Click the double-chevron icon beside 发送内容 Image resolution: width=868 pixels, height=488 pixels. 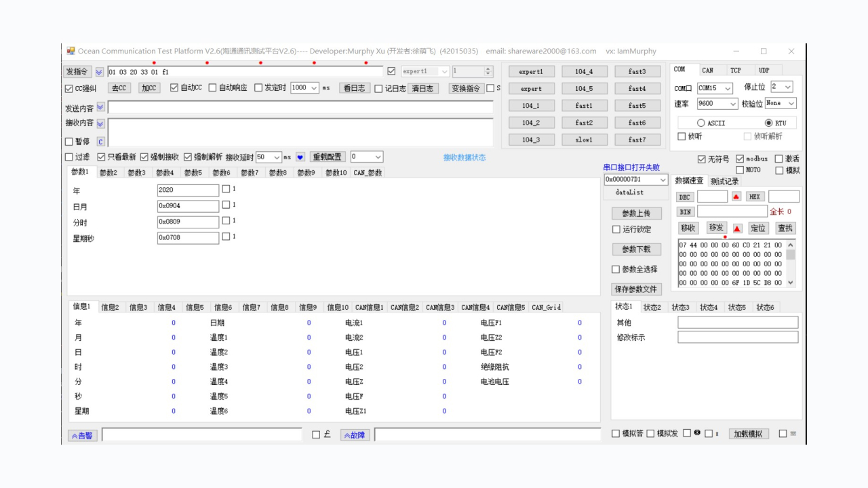pos(101,107)
